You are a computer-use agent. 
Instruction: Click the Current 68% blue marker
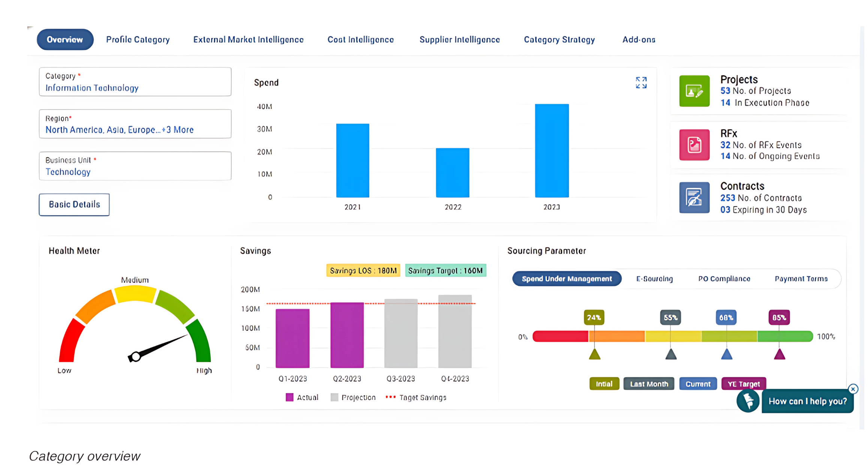726,354
